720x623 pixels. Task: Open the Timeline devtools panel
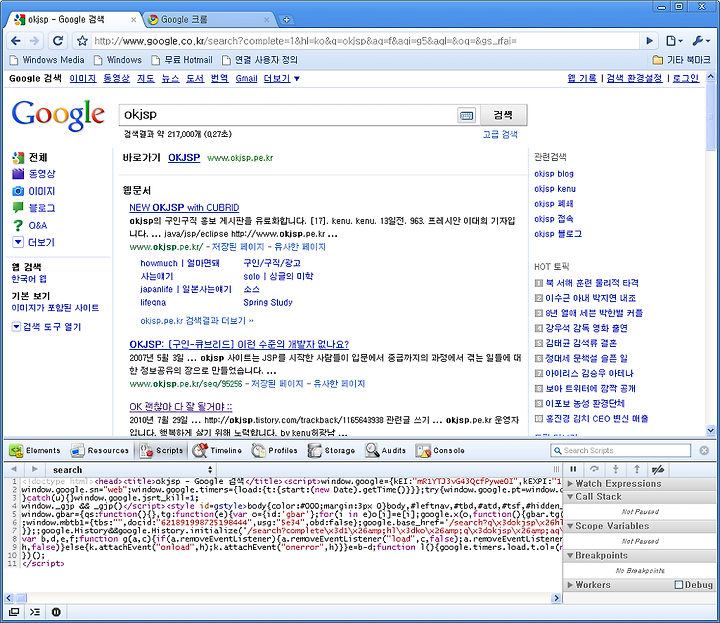point(218,451)
